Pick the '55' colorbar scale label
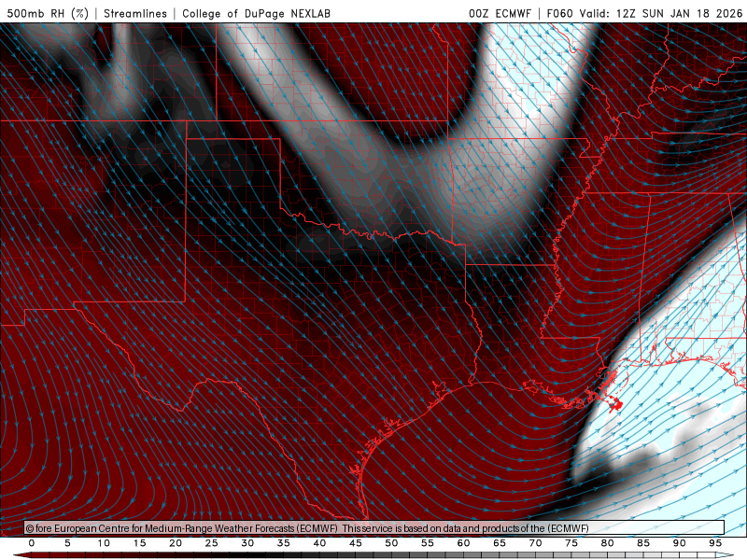The height and width of the screenshot is (560, 747). (x=428, y=543)
